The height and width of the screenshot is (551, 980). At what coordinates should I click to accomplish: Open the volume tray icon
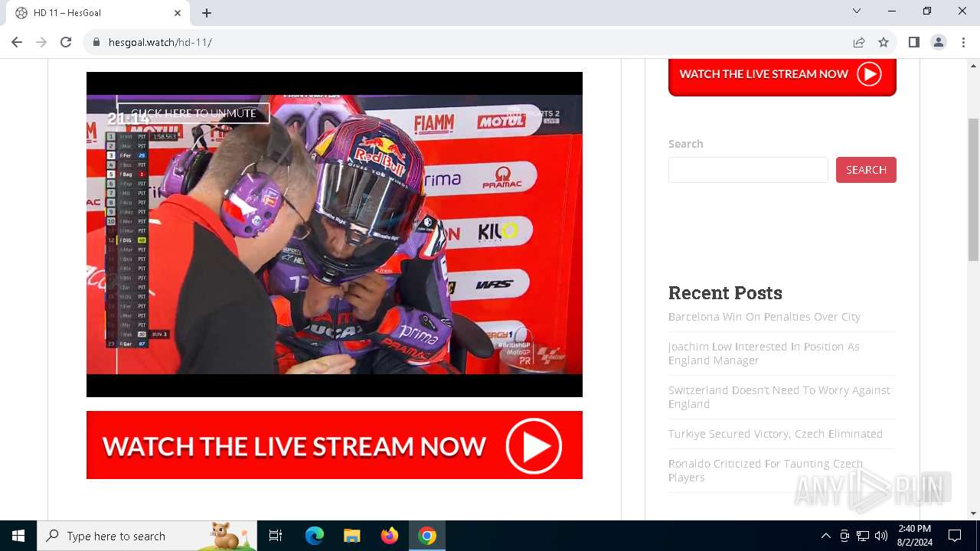click(881, 536)
